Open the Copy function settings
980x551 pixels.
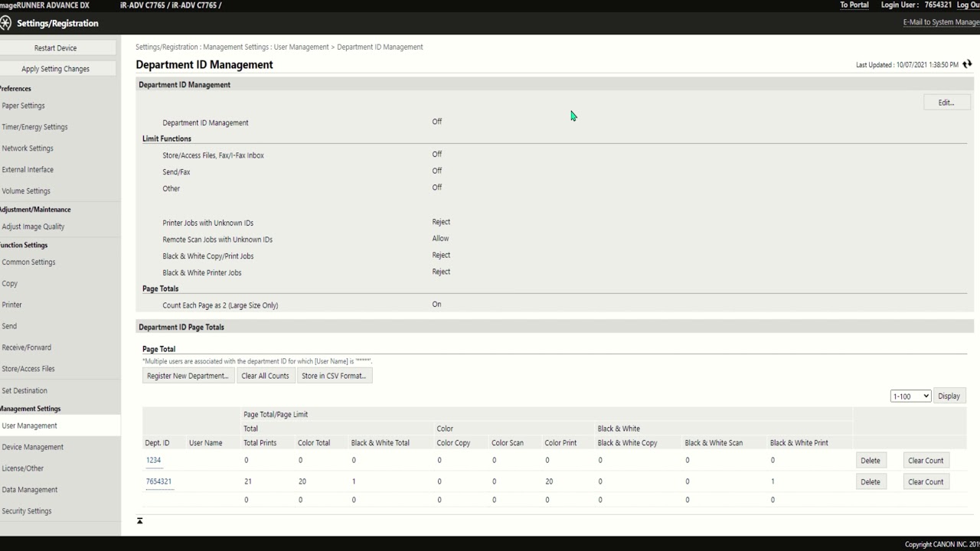click(x=9, y=283)
